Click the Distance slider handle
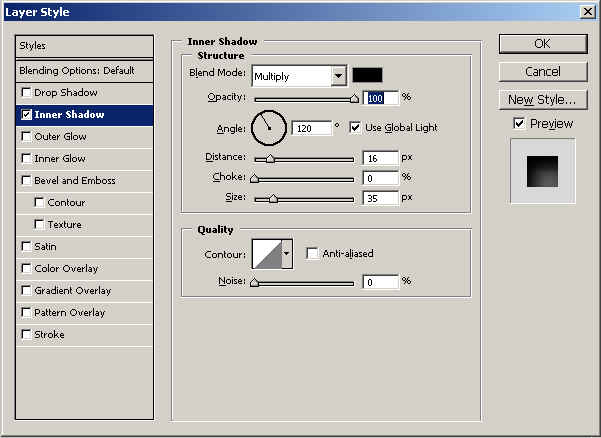The image size is (601, 438). tap(270, 159)
